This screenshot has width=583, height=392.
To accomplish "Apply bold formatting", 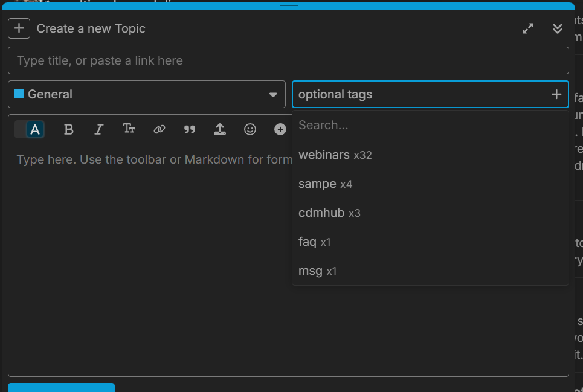I will tap(68, 129).
